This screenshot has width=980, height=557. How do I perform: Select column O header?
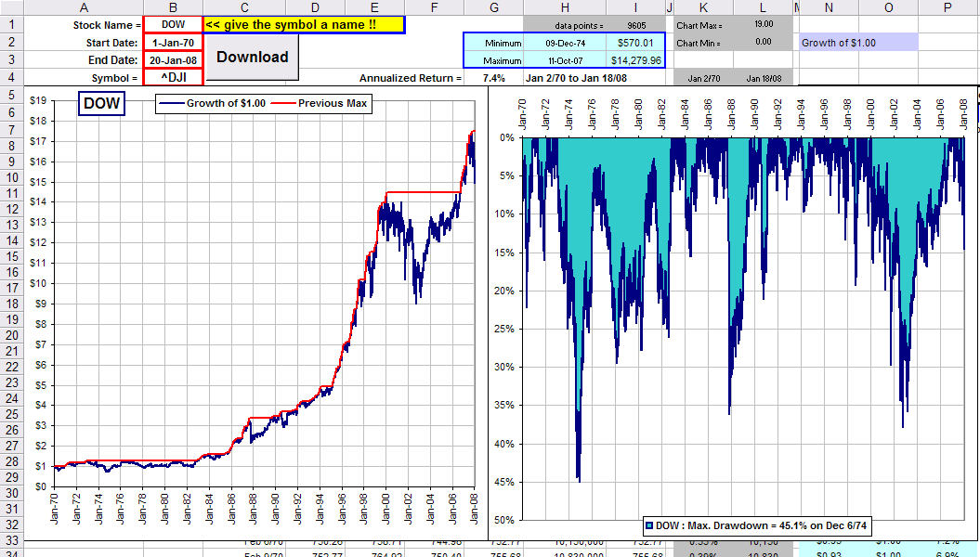click(889, 7)
